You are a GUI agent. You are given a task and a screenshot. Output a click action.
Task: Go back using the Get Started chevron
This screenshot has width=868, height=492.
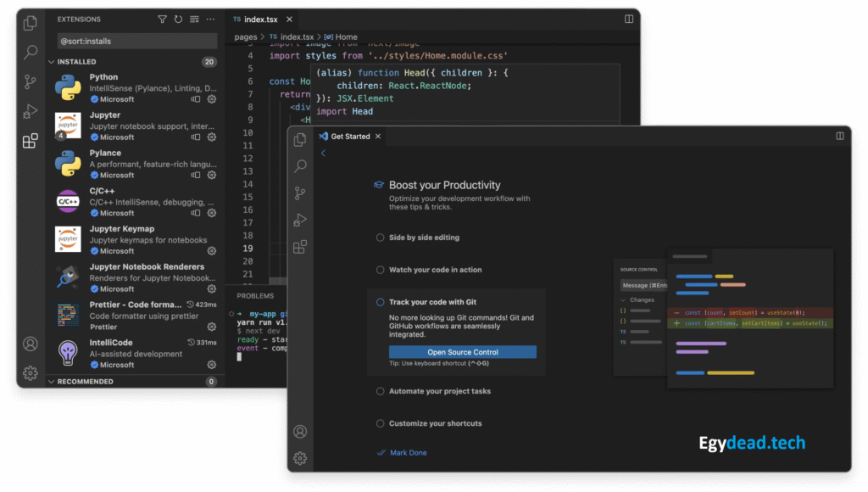tap(323, 154)
